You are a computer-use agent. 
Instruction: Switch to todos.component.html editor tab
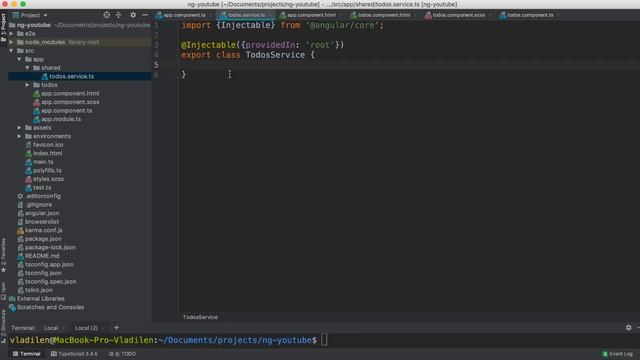(x=384, y=15)
